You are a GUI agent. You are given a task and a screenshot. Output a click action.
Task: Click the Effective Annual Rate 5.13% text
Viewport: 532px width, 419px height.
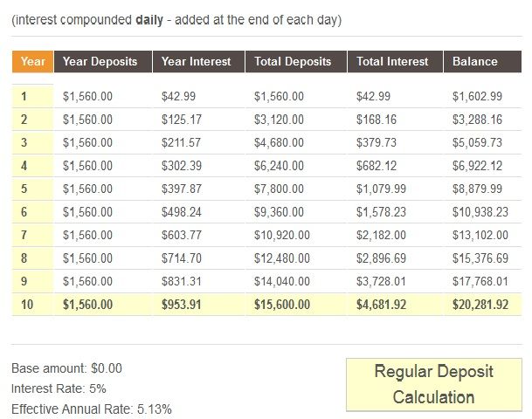pos(92,409)
